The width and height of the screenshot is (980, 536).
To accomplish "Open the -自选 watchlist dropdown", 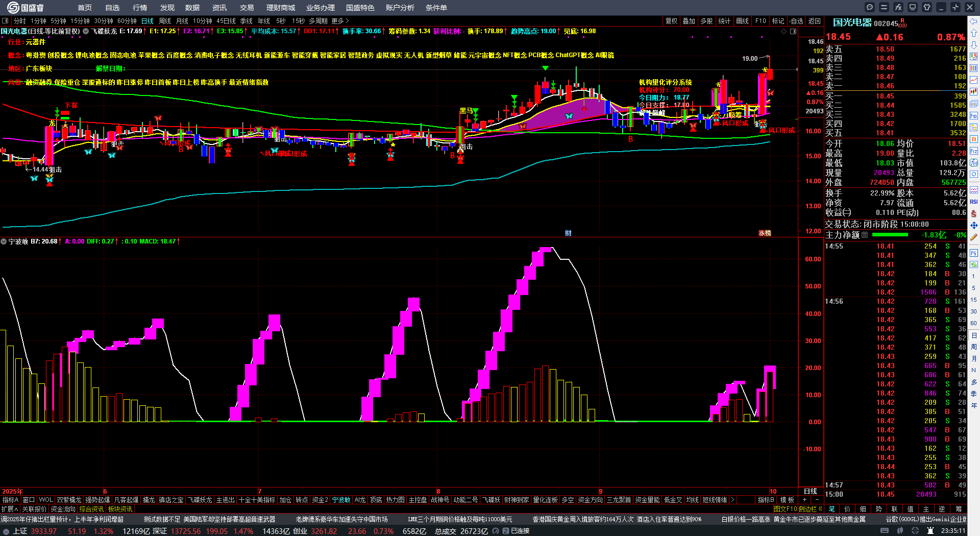I will pos(796,21).
